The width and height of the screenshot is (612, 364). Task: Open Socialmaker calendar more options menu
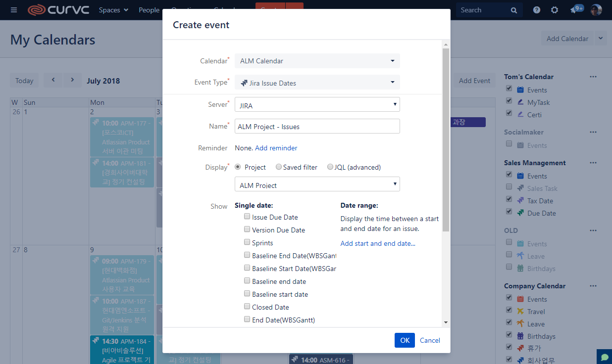[593, 132]
